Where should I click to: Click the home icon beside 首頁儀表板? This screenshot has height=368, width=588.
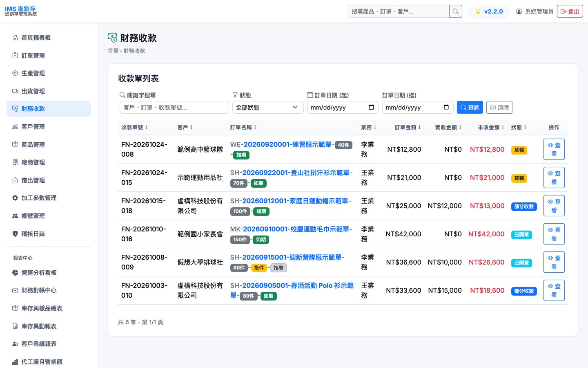(x=15, y=38)
